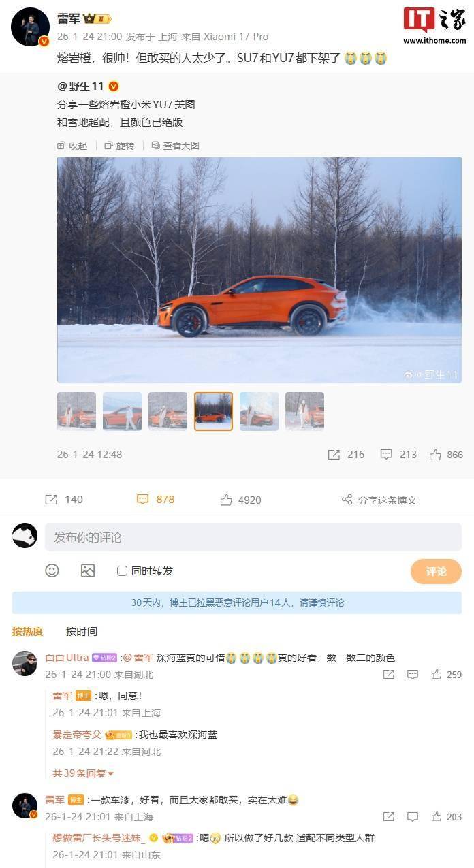474x868 pixels.
Task: Click the emoji smiley icon in comment toolbar
Action: coord(52,570)
